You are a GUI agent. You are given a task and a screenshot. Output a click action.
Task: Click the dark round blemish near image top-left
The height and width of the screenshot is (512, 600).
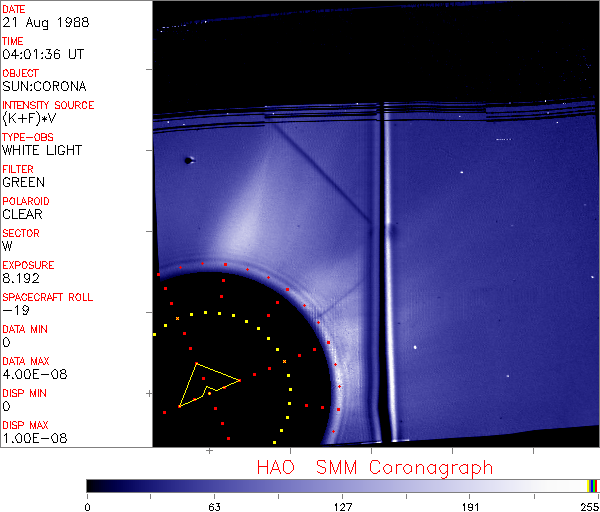pyautogui.click(x=188, y=160)
